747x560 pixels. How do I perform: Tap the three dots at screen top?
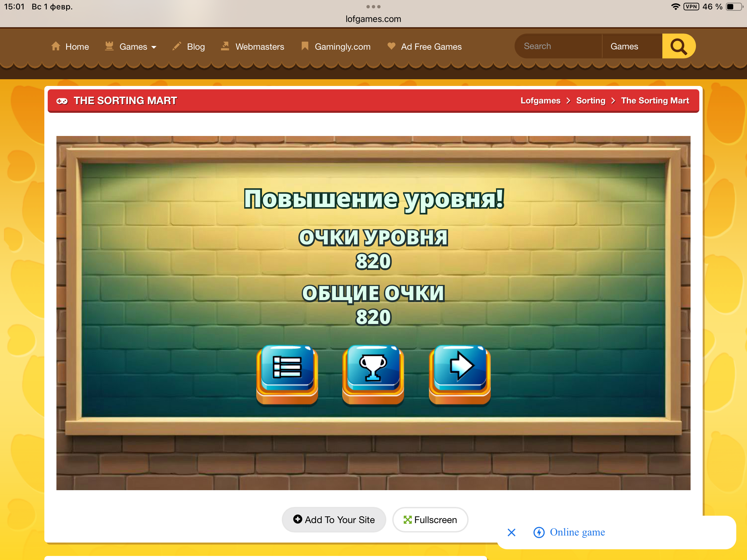tap(373, 7)
